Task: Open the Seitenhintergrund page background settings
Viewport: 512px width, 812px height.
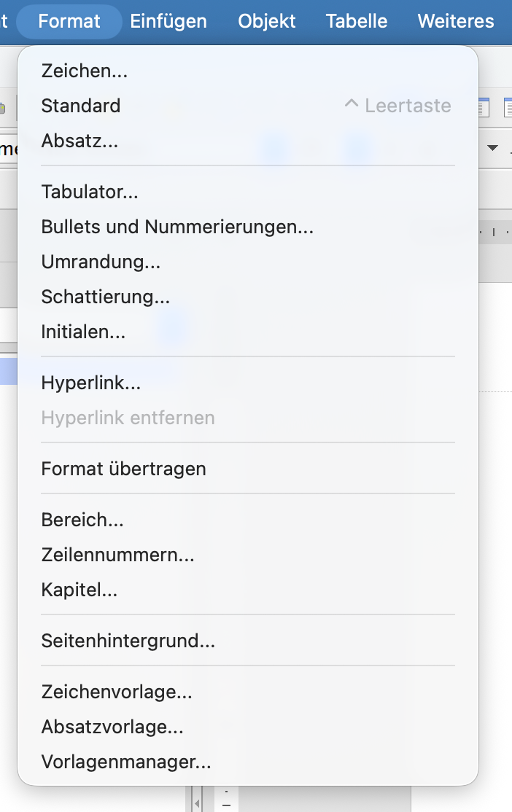Action: pos(127,641)
